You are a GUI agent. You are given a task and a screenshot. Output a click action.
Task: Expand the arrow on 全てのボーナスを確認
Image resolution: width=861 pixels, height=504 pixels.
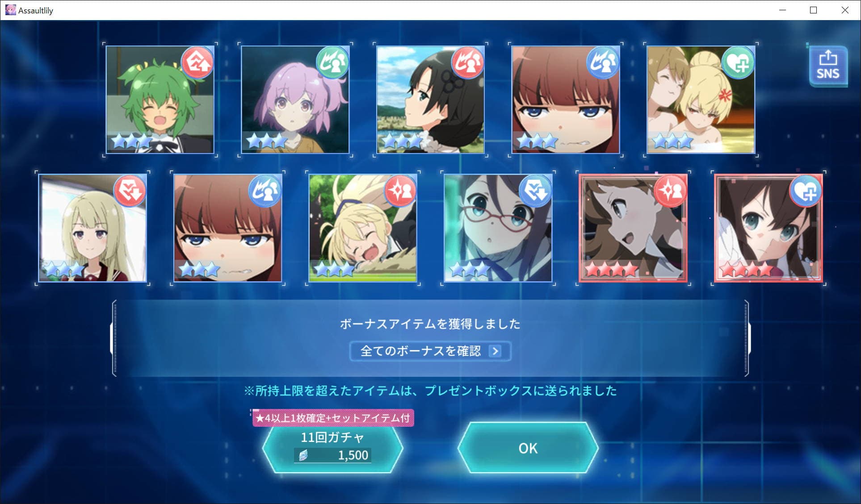[x=495, y=351]
